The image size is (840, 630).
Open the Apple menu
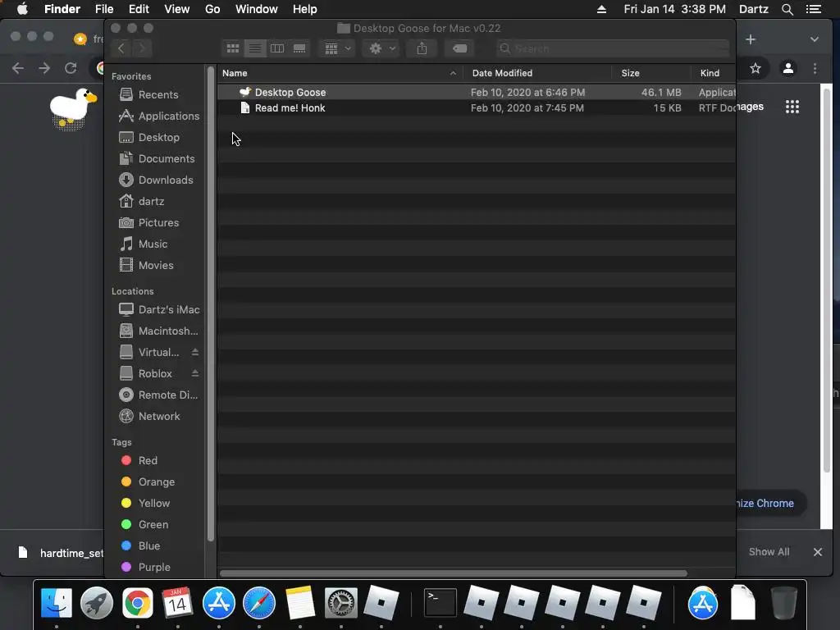pos(22,9)
